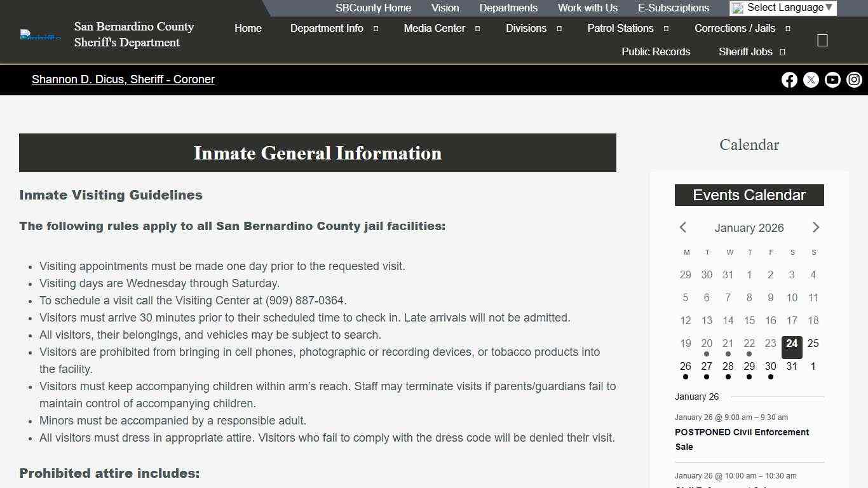Click the Sheriff's Department logo
Image resolution: width=868 pixels, height=488 pixels.
[39, 34]
